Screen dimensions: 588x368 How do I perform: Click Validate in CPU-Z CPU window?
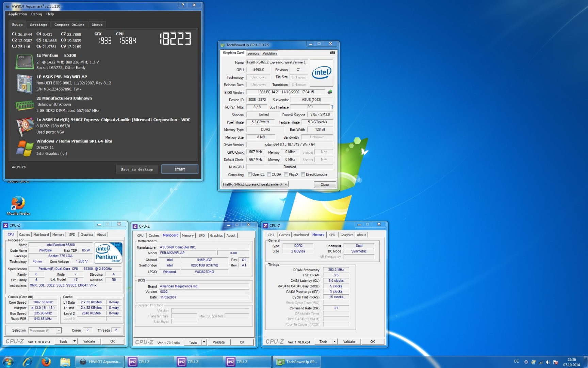89,341
